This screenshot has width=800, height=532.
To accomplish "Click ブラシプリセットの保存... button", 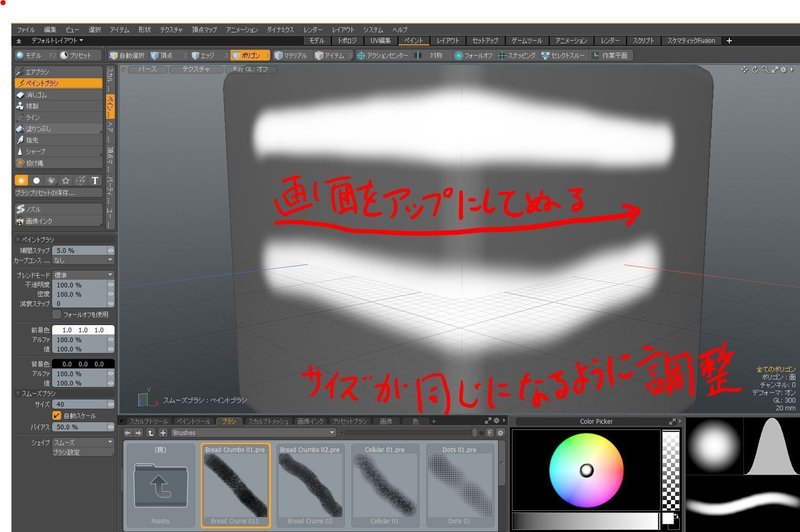I will tap(58, 193).
